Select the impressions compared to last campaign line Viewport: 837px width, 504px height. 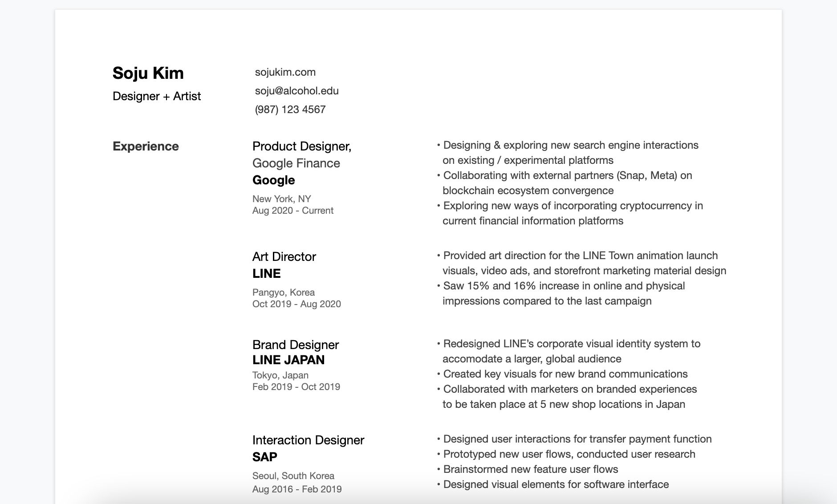[x=547, y=301]
